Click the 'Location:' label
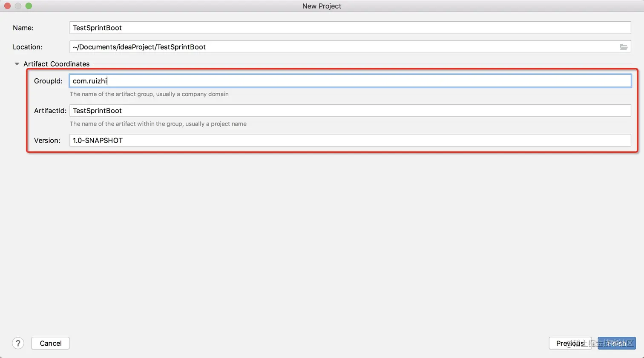Viewport: 644px width, 358px height. click(x=28, y=47)
